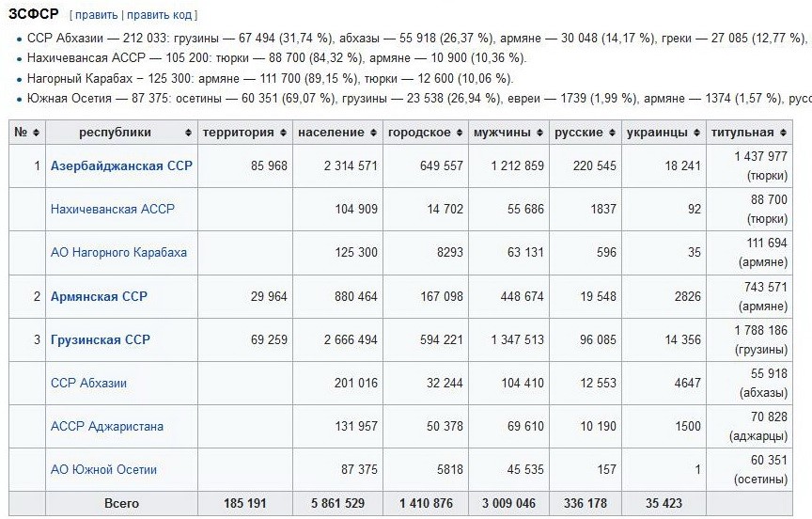Click the 'править код' edit link

[160, 16]
